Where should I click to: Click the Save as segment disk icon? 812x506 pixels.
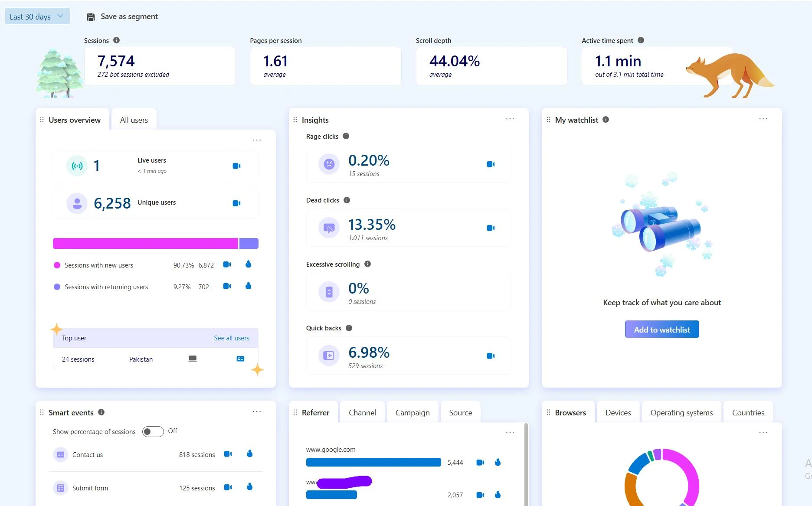91,17
